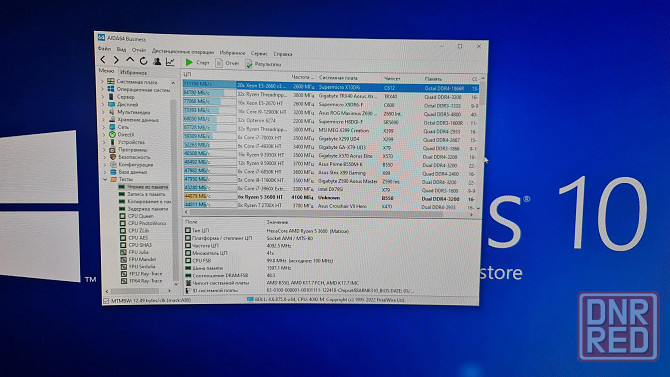The image size is (670, 377).
Task: Sort by the ЦП column header
Action: point(187,74)
